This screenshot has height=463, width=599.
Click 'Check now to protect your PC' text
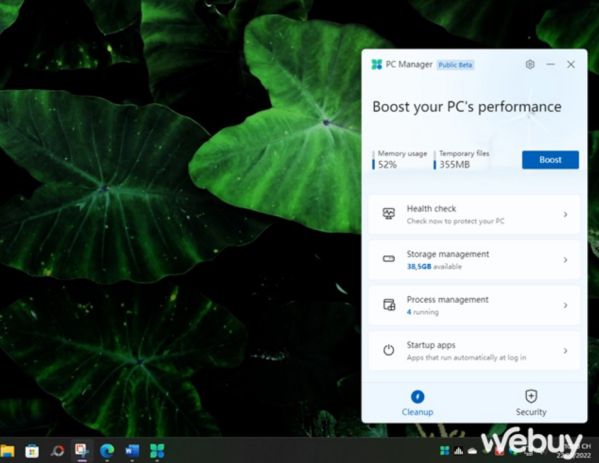455,221
